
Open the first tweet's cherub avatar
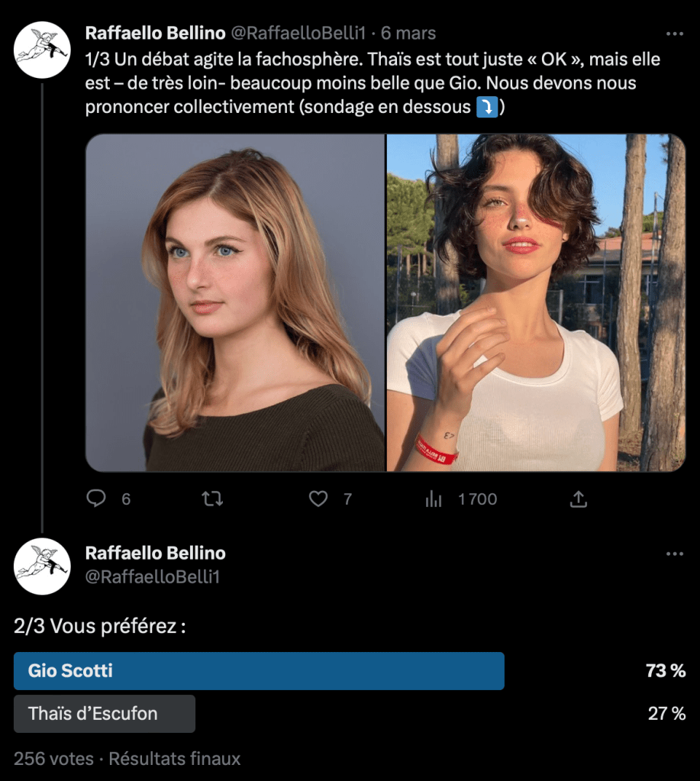[x=42, y=50]
